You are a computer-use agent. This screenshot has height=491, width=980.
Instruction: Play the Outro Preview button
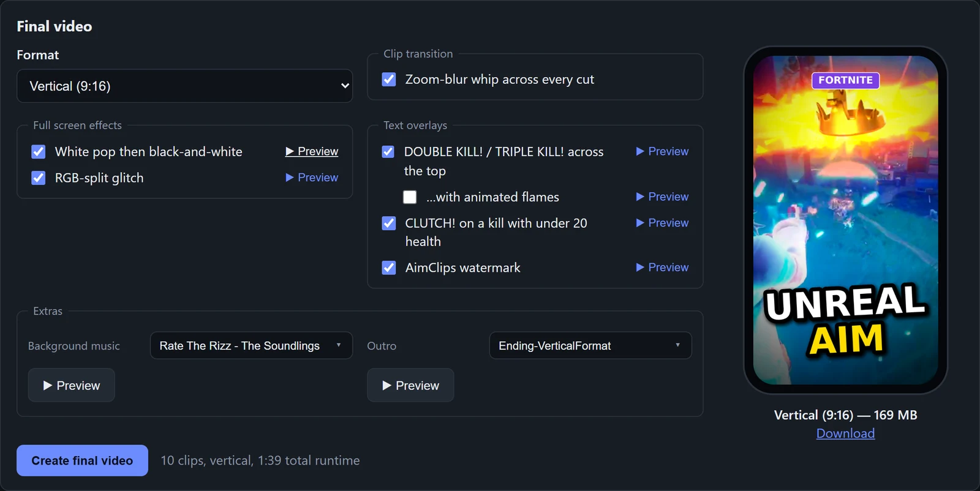[410, 385]
